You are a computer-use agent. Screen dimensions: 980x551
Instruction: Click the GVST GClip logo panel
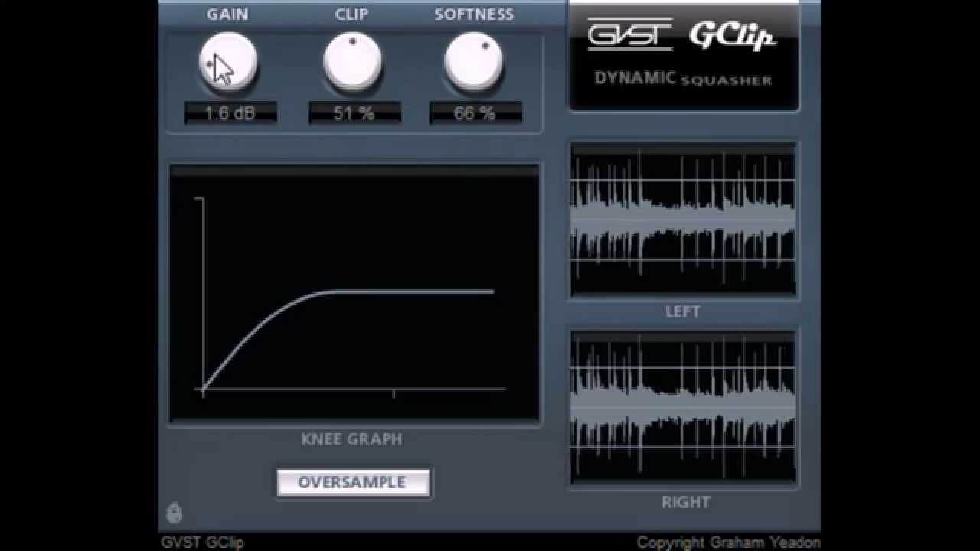(684, 56)
